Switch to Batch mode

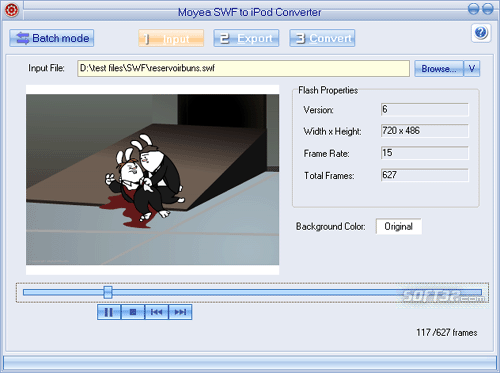click(52, 38)
